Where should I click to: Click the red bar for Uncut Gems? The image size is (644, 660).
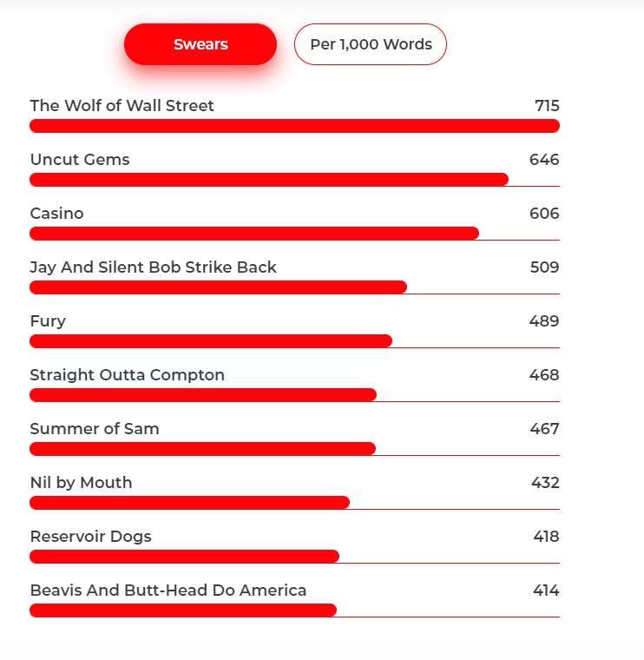(x=269, y=180)
